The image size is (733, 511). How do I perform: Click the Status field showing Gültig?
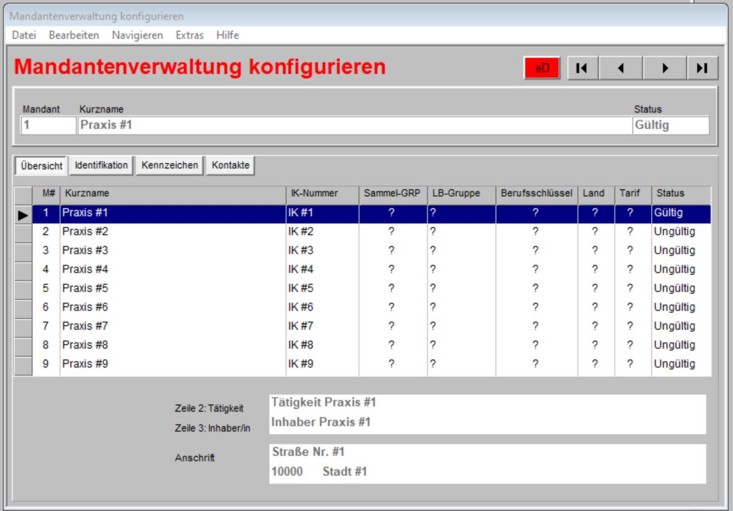tap(670, 126)
